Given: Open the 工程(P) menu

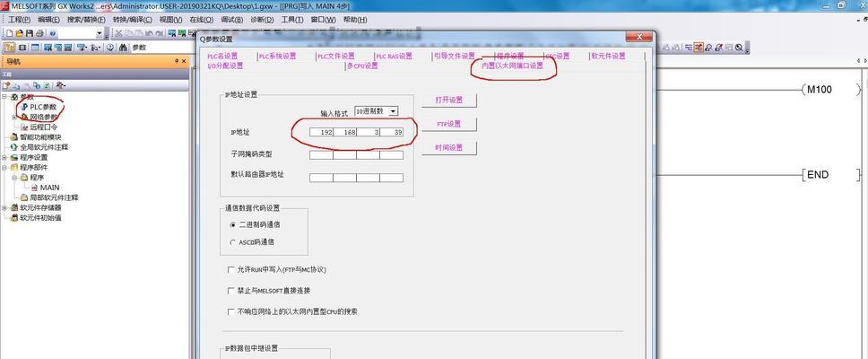Looking at the screenshot, I should coord(20,20).
